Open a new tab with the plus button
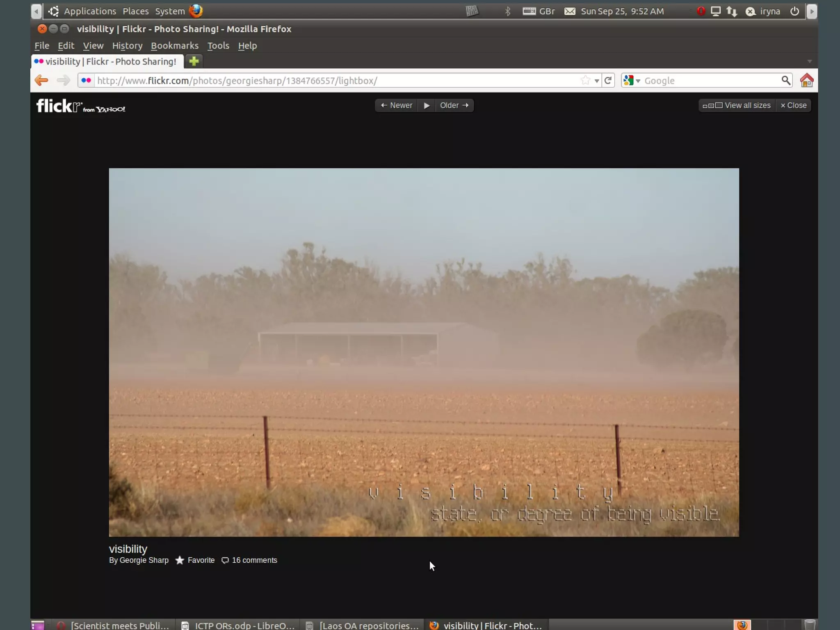The height and width of the screenshot is (630, 840). click(194, 62)
